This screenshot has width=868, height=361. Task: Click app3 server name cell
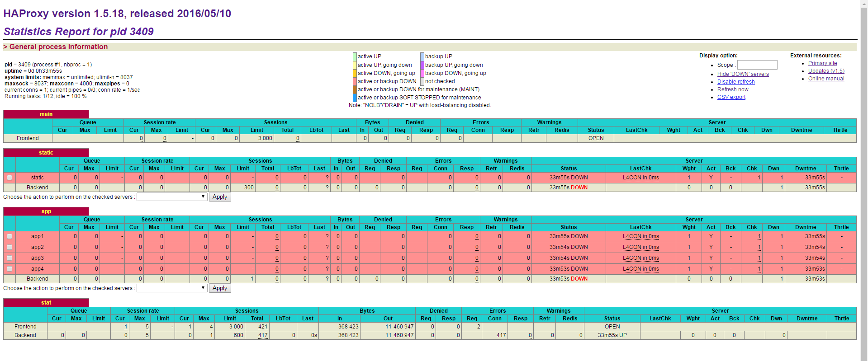coord(38,258)
